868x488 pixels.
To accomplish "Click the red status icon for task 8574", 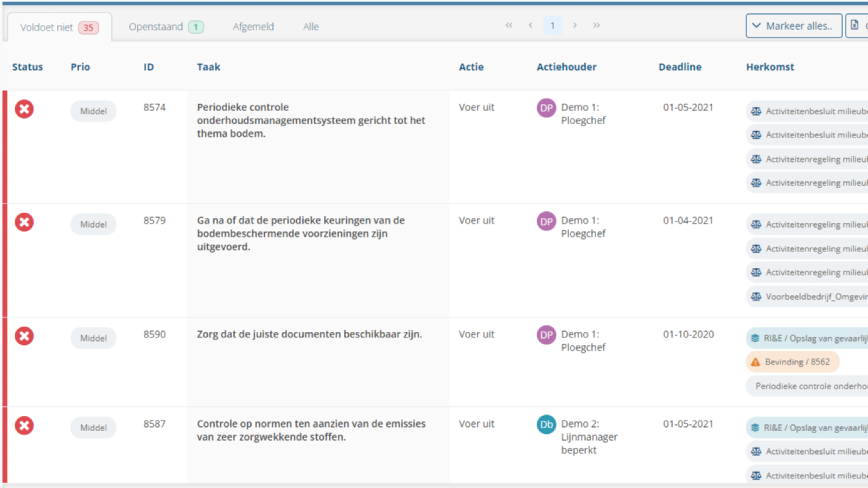I will pos(24,109).
